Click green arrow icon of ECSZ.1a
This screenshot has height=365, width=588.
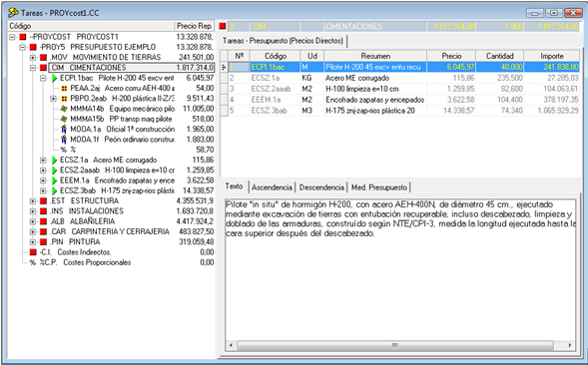(x=54, y=160)
